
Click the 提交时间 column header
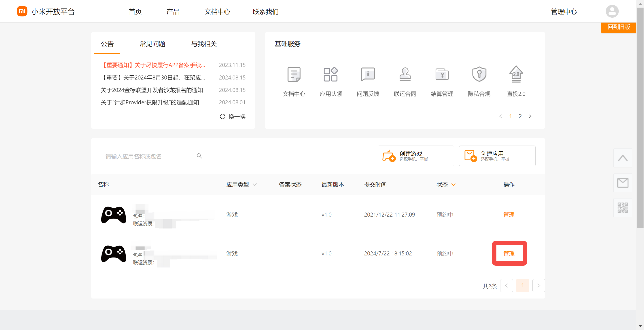point(375,185)
